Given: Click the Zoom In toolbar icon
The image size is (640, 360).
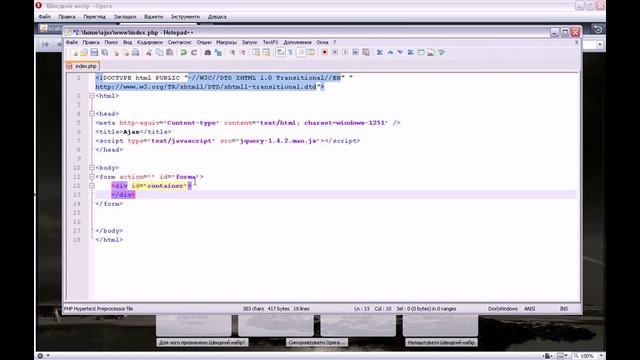Looking at the screenshot, I should (x=232, y=53).
